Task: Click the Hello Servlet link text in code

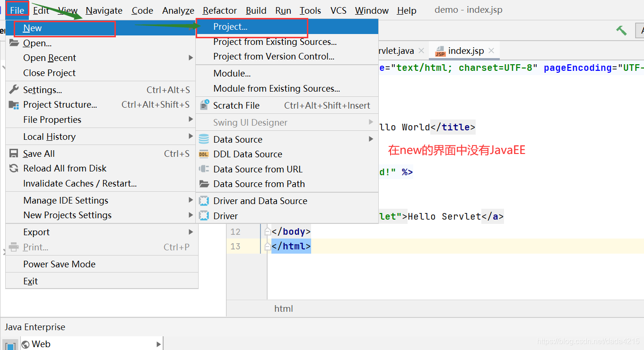Action: [x=444, y=217]
